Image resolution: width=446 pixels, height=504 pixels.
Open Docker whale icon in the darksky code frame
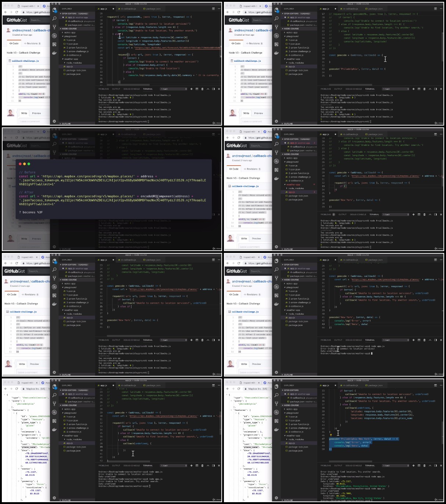[x=54, y=53]
